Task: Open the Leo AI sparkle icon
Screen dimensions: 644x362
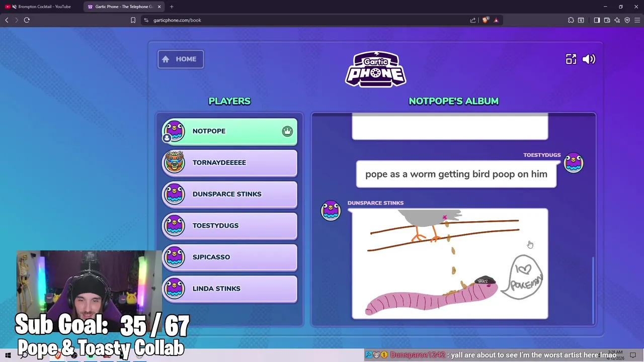Action: click(x=617, y=20)
